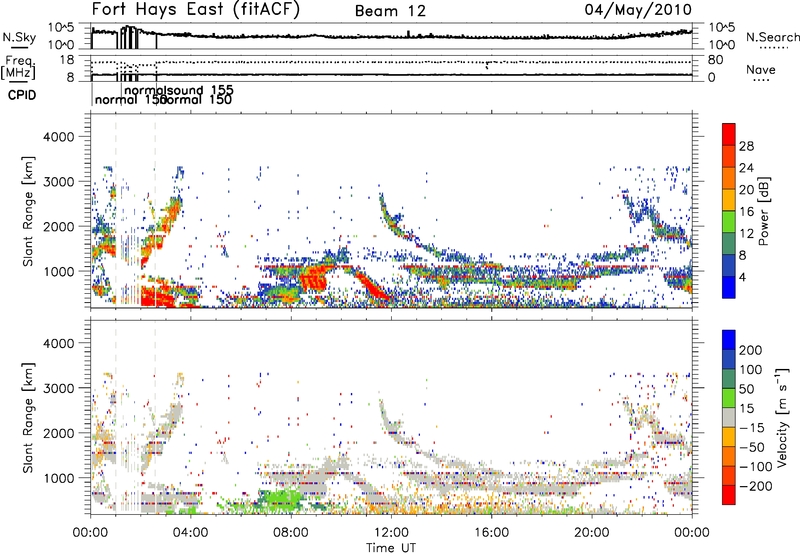Click the yellow 16–20 dB Power colorbar segment
The height and width of the screenshot is (554, 800).
729,200
